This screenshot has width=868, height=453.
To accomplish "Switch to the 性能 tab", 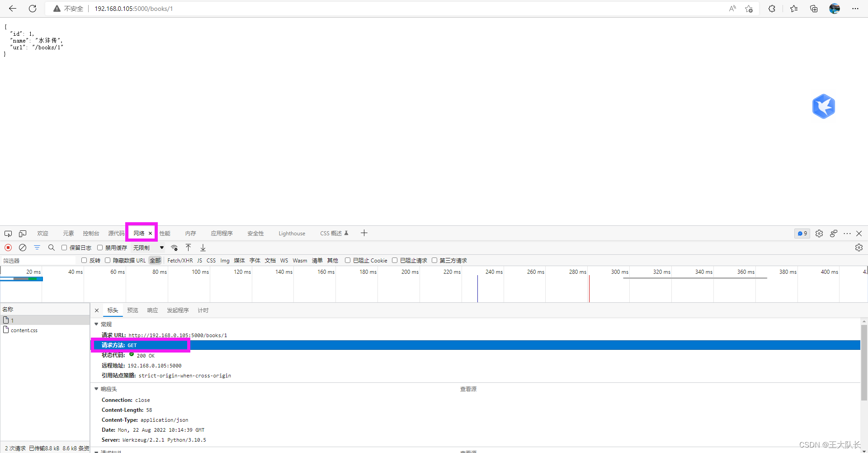I will tap(165, 234).
